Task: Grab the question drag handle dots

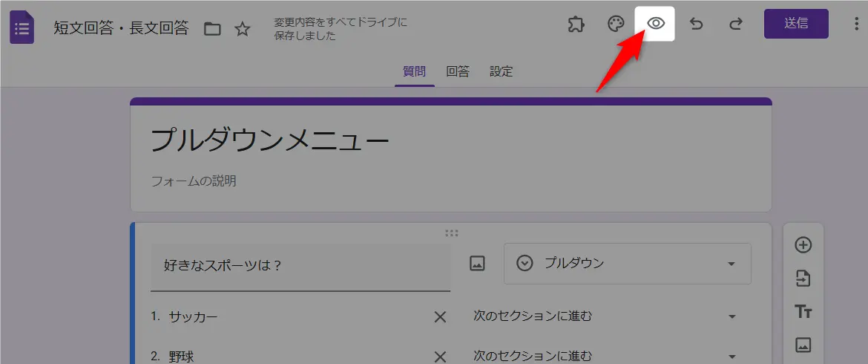Action: pyautogui.click(x=452, y=233)
